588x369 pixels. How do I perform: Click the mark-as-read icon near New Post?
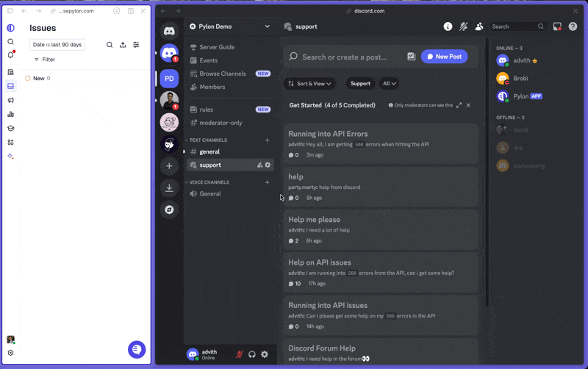(x=411, y=57)
